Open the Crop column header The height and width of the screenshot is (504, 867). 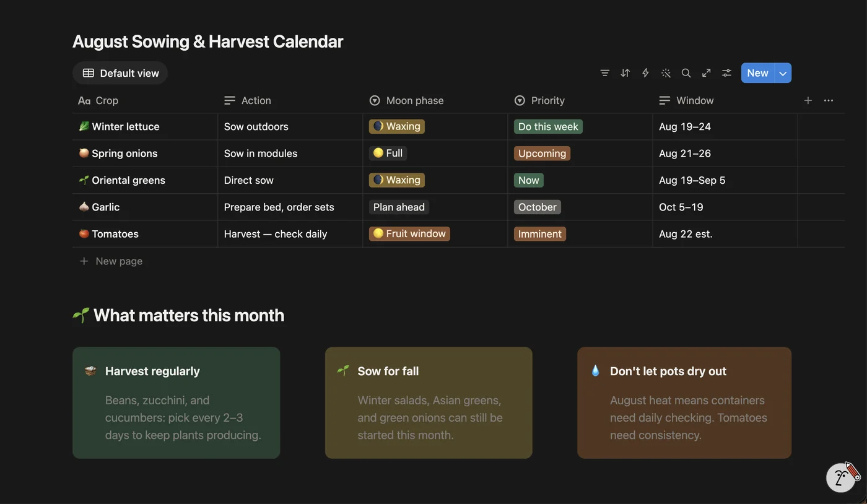pyautogui.click(x=145, y=100)
